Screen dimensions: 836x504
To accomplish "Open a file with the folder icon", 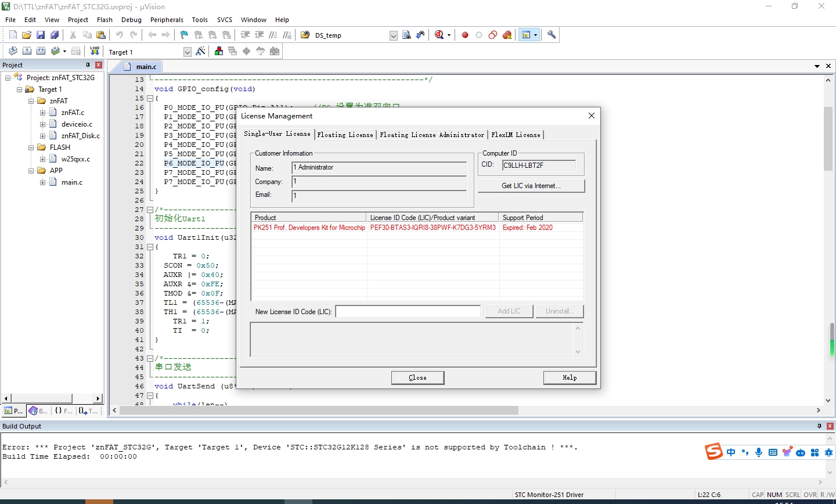I will click(27, 35).
